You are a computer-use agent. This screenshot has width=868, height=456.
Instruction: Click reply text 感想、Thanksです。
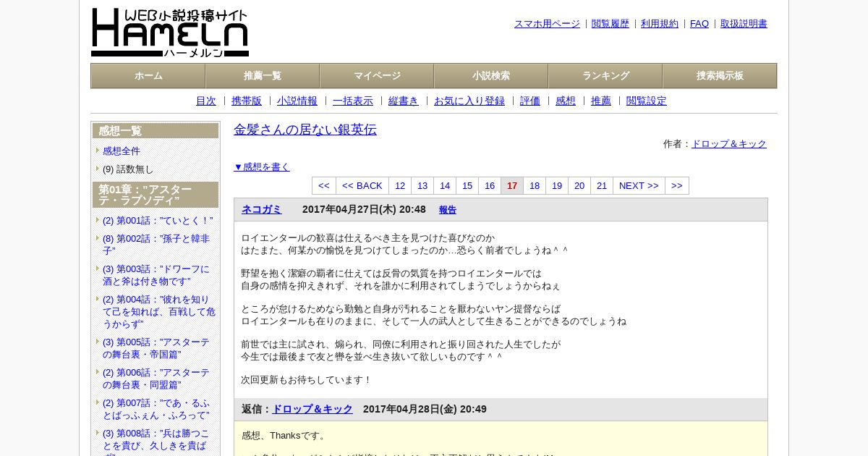click(285, 436)
